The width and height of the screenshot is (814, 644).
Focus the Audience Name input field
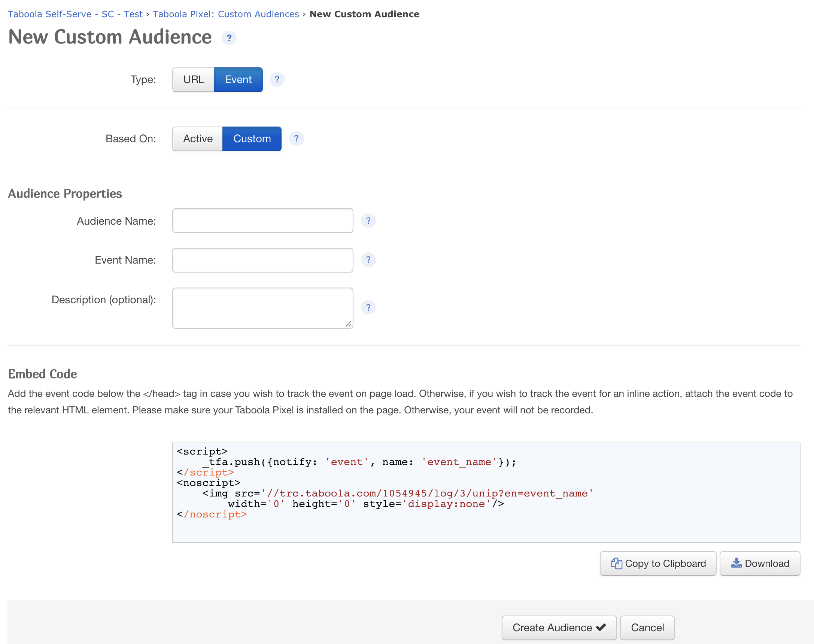click(263, 221)
